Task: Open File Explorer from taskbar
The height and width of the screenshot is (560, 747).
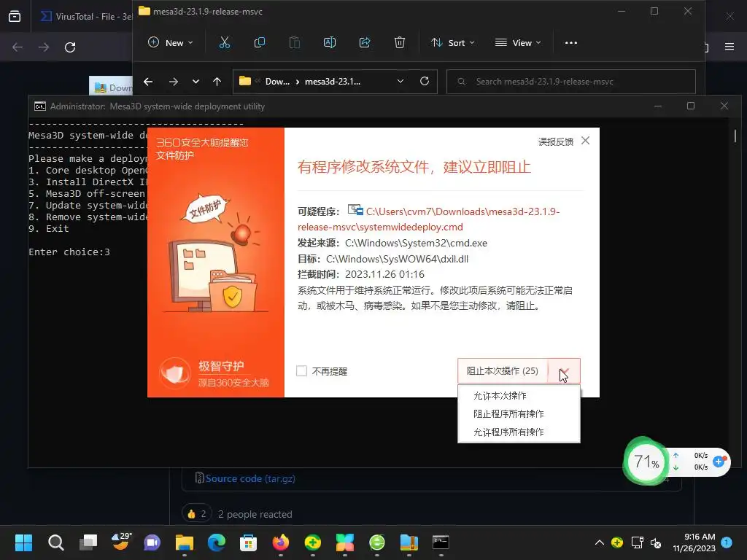Action: tap(185, 542)
